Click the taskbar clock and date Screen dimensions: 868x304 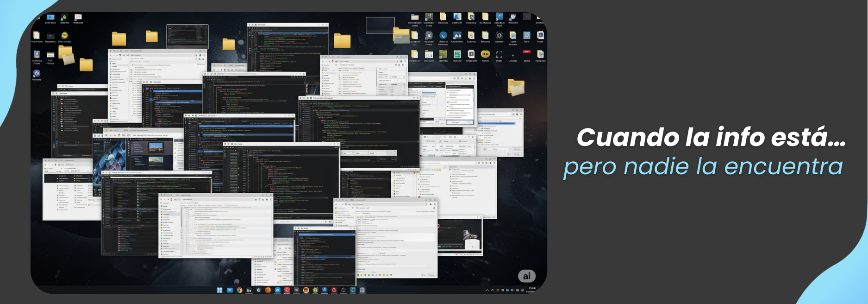(531, 290)
